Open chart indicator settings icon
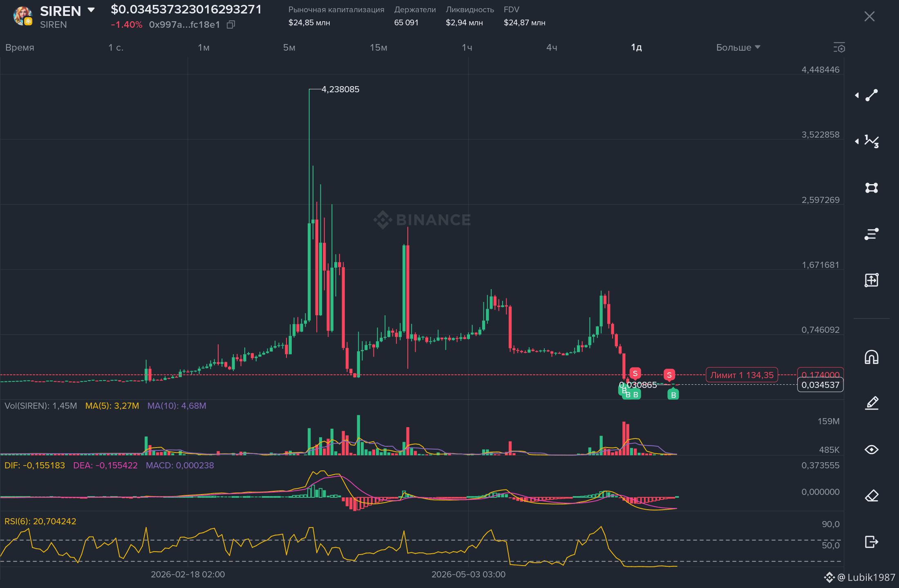 tap(839, 47)
